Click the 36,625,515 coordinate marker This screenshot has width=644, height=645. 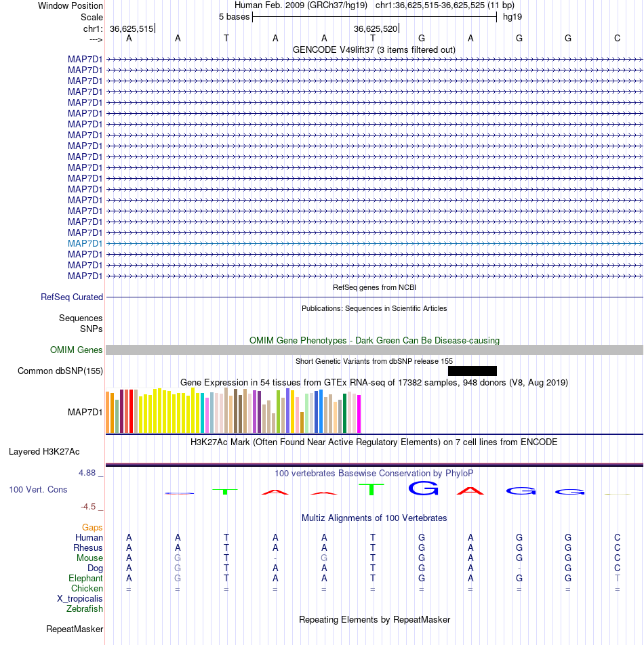click(x=132, y=28)
